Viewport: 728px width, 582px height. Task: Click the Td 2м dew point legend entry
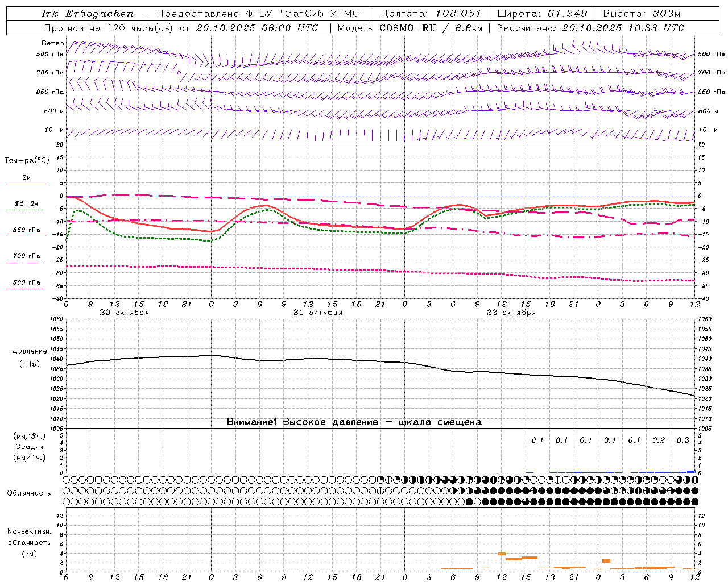(x=26, y=203)
